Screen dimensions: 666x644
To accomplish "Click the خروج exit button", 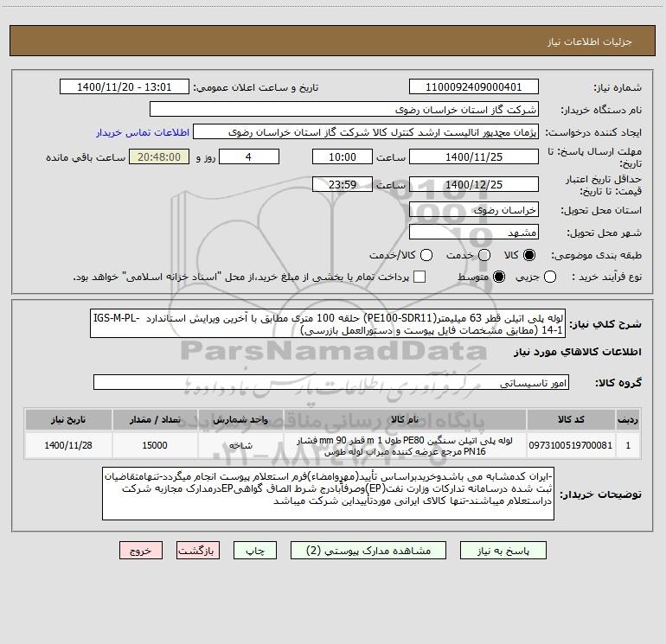I will 141,551.
